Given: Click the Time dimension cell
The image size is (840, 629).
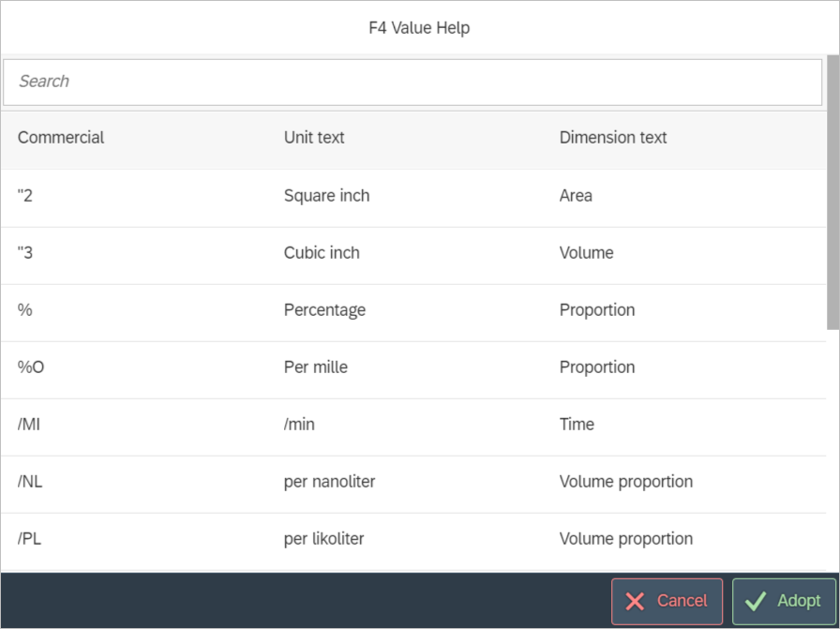Looking at the screenshot, I should pyautogui.click(x=577, y=425).
